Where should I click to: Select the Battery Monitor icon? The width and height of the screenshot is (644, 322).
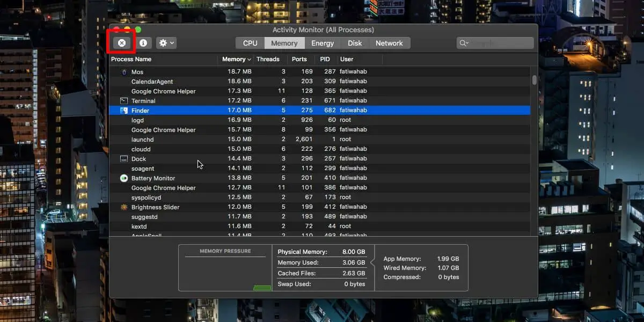click(124, 178)
